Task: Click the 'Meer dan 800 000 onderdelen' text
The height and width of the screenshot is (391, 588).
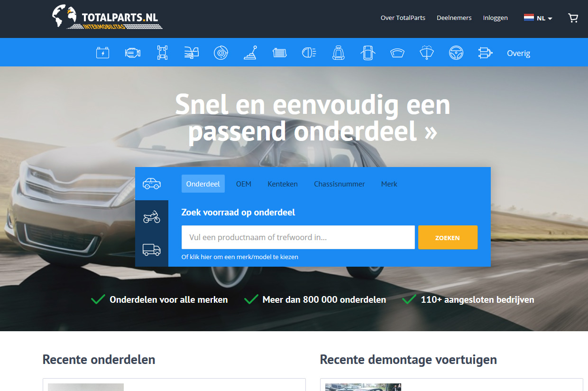Action: [x=324, y=299]
